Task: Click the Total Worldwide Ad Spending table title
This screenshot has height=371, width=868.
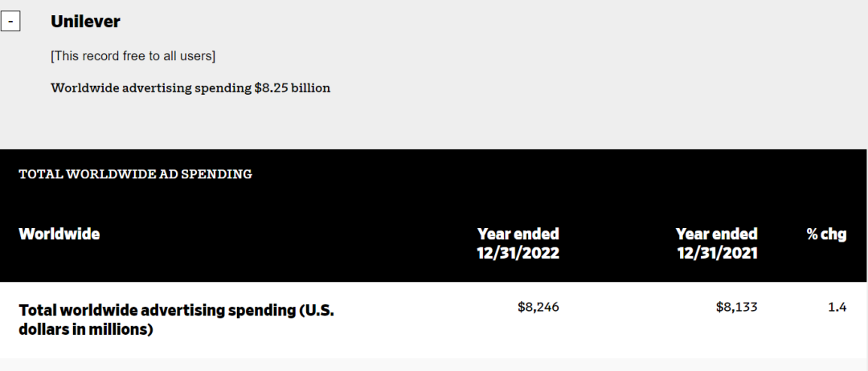Action: pos(135,174)
